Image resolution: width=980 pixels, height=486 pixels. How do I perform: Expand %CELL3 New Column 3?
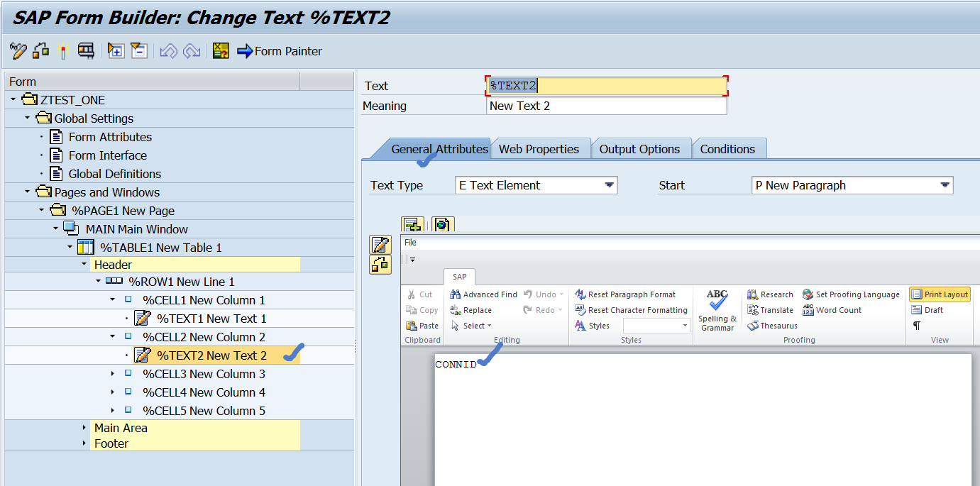click(112, 374)
